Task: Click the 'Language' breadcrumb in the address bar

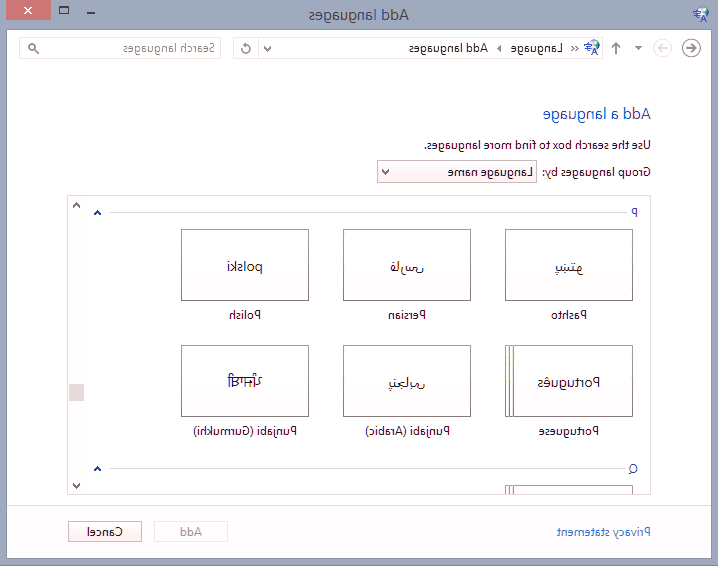Action: pos(536,48)
